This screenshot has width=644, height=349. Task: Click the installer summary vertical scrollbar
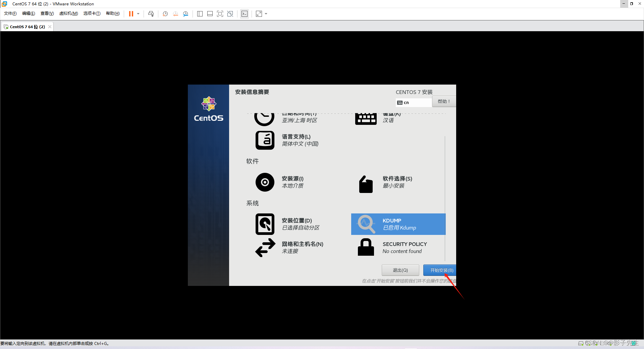click(x=445, y=198)
